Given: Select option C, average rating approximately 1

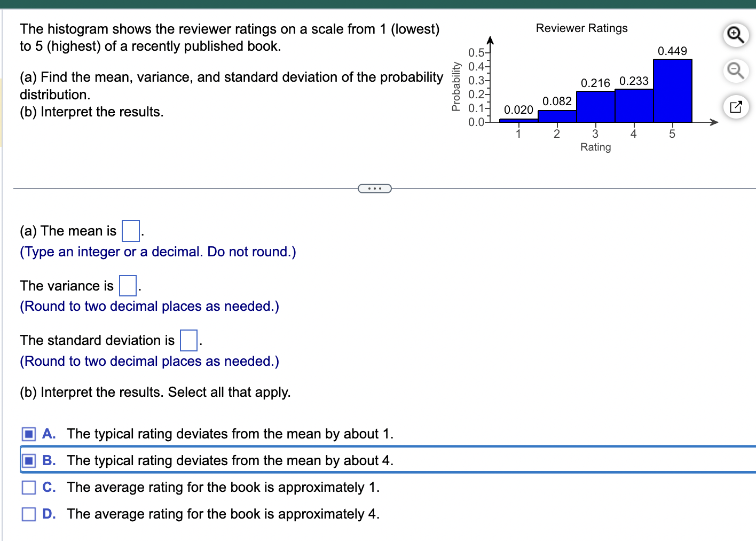Looking at the screenshot, I should [x=28, y=487].
